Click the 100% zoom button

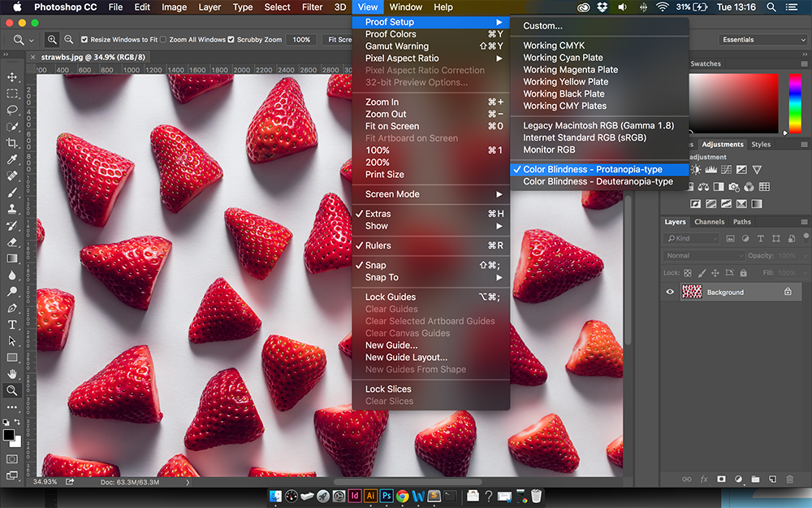pos(301,39)
